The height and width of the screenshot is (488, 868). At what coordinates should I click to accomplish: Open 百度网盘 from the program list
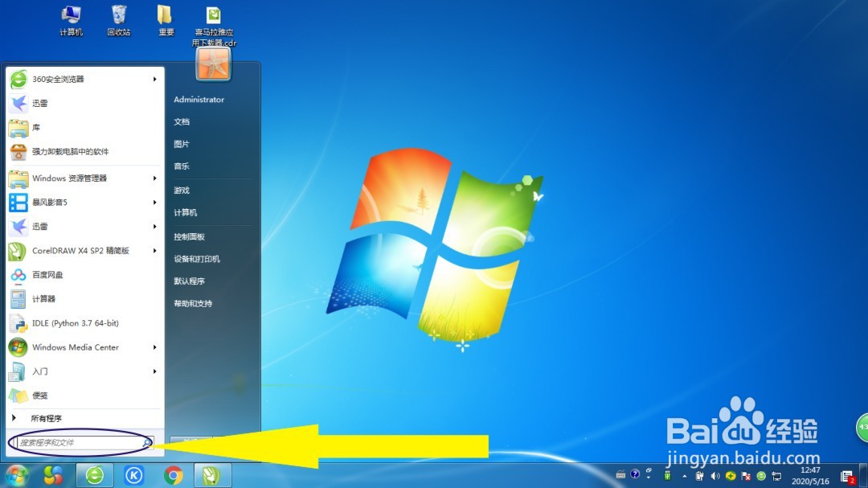click(84, 275)
